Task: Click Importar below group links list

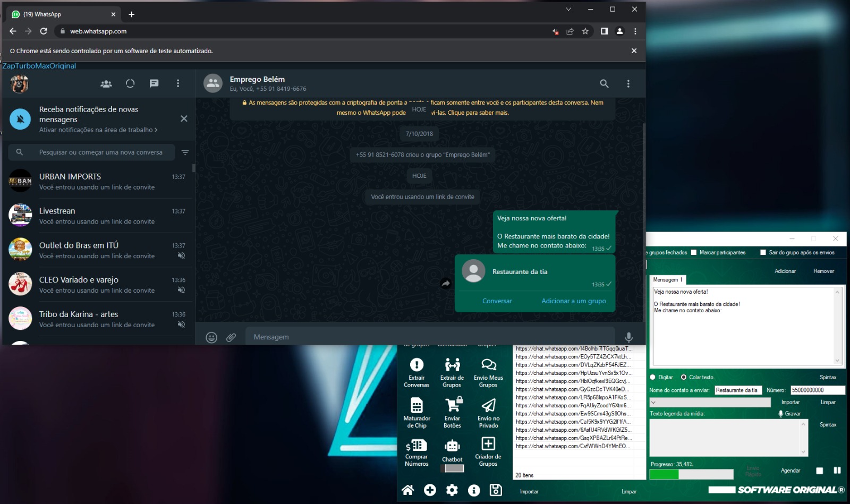Action: 529,491
